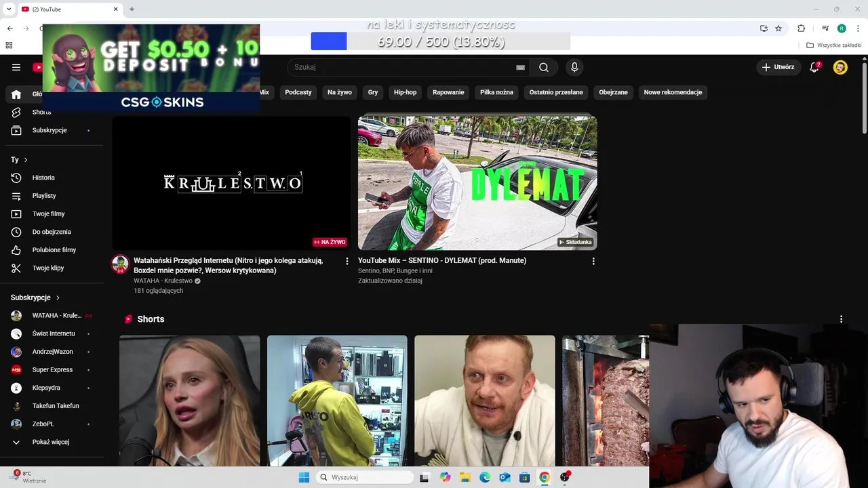This screenshot has width=868, height=488.
Task: Select the Na żywo filter chip
Action: tap(340, 92)
